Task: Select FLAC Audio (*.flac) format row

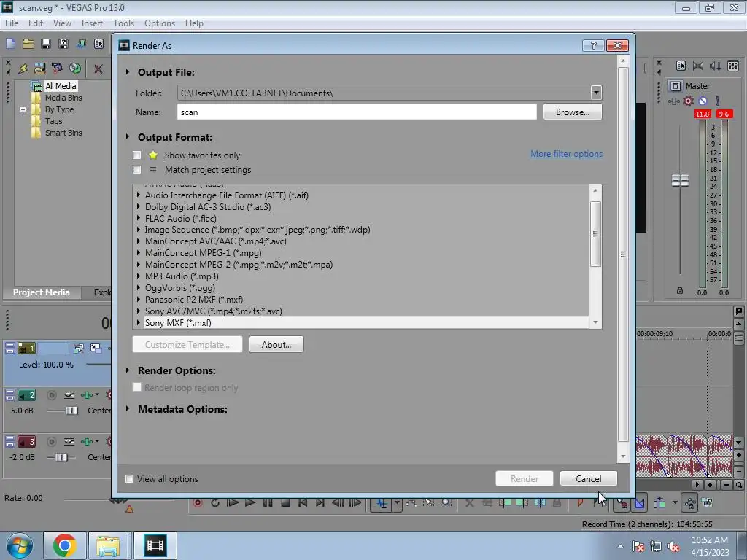Action: pyautogui.click(x=366, y=218)
